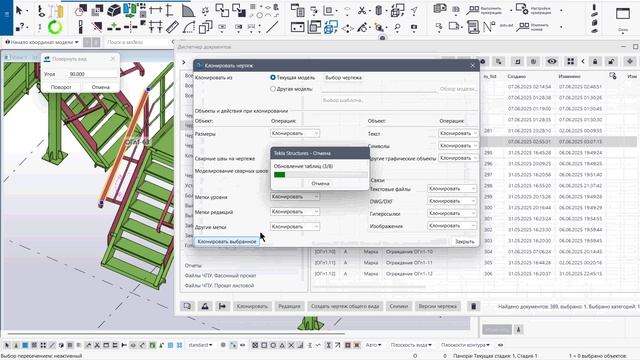
Task: Click the copy document icon in Document Manager bottom bar
Action: [x=187, y=306]
